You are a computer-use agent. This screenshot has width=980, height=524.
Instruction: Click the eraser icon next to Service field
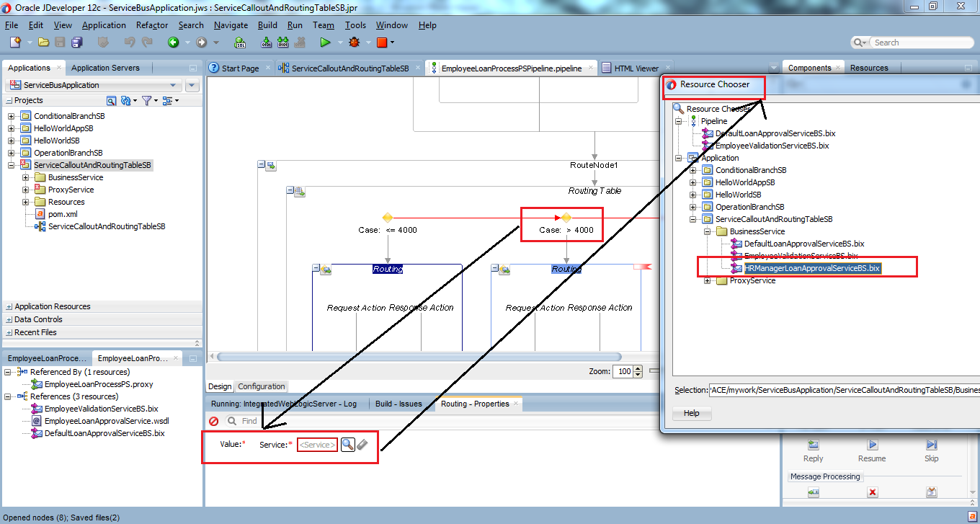pyautogui.click(x=362, y=445)
